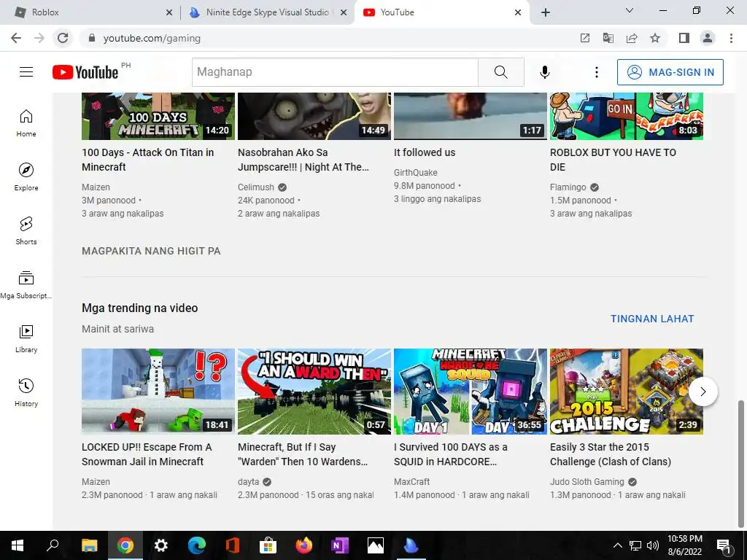Go to Home in the sidebar
The image size is (747, 560).
point(26,122)
